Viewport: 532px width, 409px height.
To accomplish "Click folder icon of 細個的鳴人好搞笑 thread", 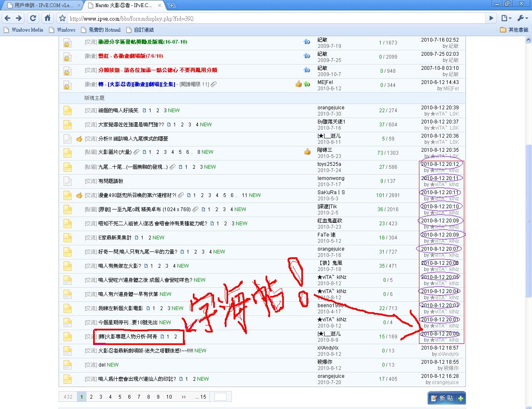I will tap(67, 111).
